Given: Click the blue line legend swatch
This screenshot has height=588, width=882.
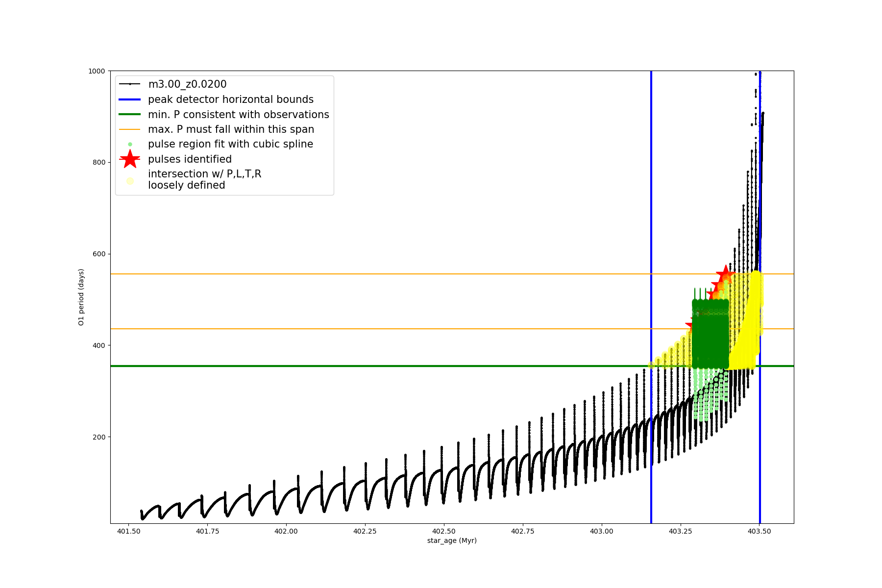Looking at the screenshot, I should [x=130, y=99].
